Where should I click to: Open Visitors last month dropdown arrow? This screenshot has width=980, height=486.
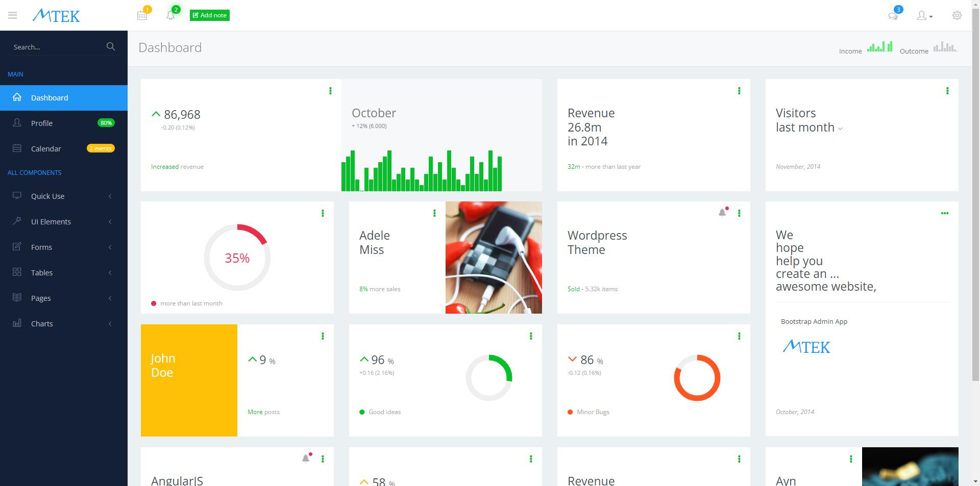click(840, 129)
